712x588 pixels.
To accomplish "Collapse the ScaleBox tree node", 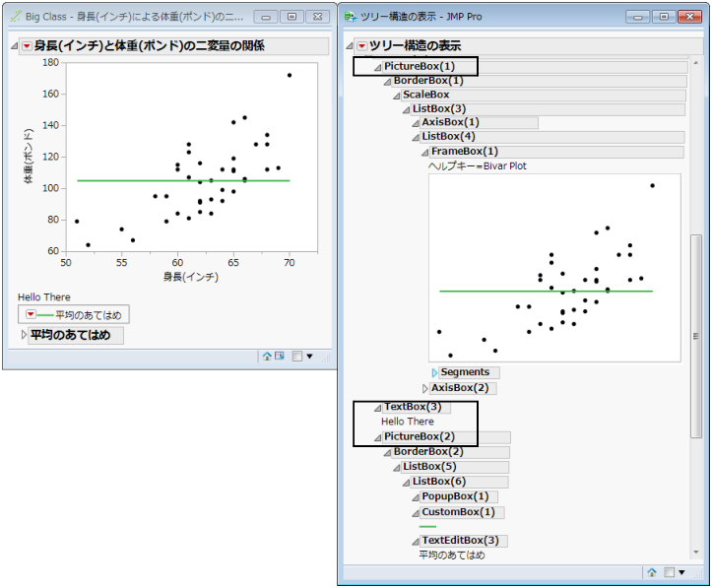I will (x=397, y=96).
